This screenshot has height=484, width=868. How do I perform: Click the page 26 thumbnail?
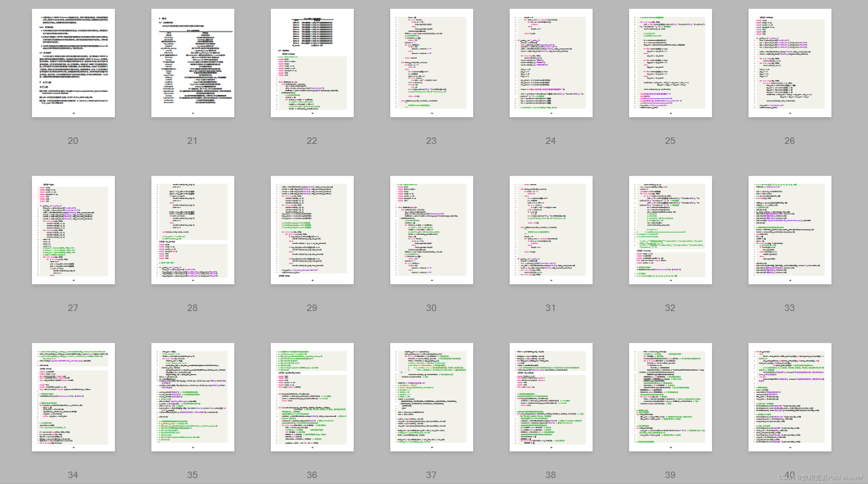click(789, 63)
